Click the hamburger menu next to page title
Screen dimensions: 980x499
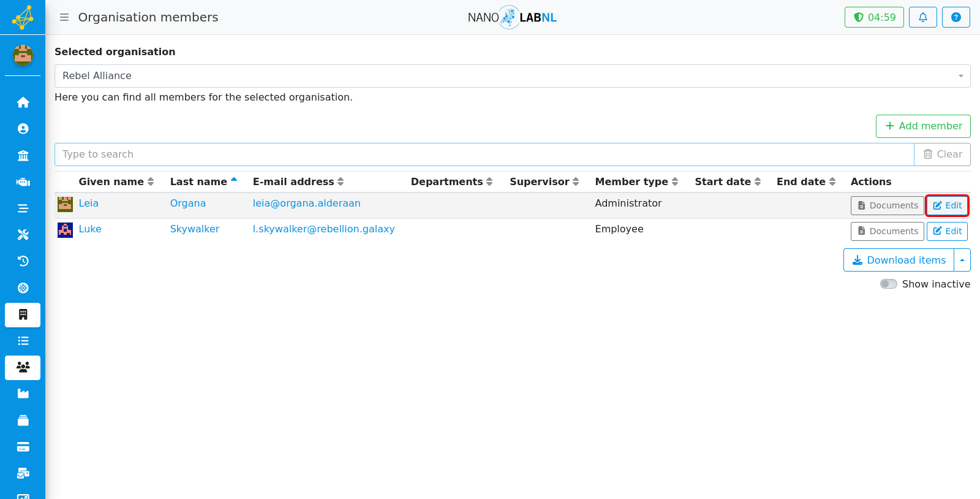tap(64, 17)
